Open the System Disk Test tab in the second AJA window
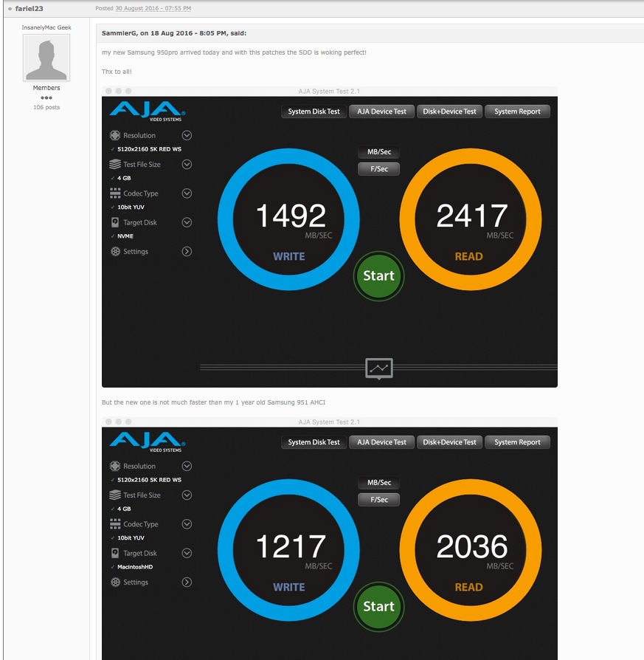 tap(314, 442)
